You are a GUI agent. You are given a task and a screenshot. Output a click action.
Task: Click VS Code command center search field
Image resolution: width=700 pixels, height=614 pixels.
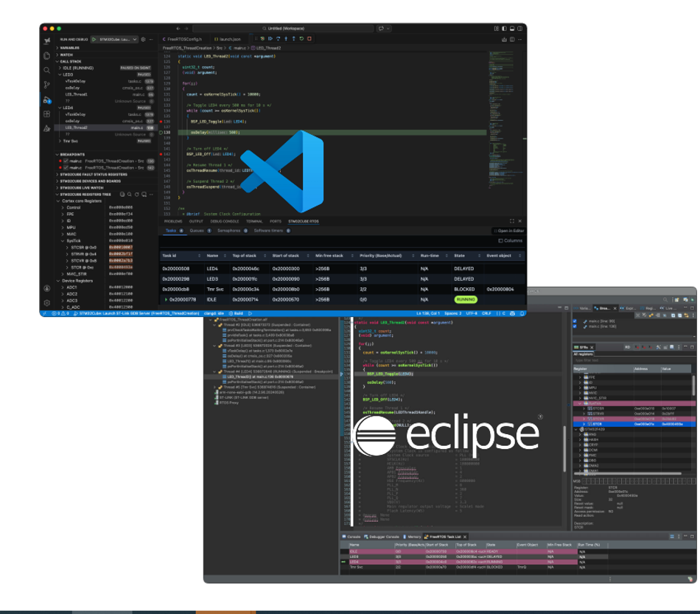[x=283, y=29]
